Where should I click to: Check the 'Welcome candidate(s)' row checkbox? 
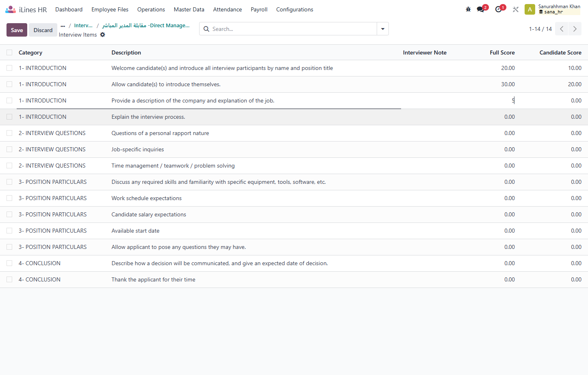[9, 68]
